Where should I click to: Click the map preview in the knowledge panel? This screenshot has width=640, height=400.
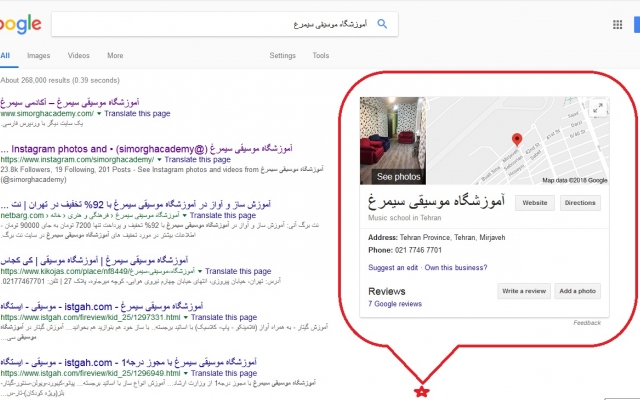pyautogui.click(x=518, y=140)
